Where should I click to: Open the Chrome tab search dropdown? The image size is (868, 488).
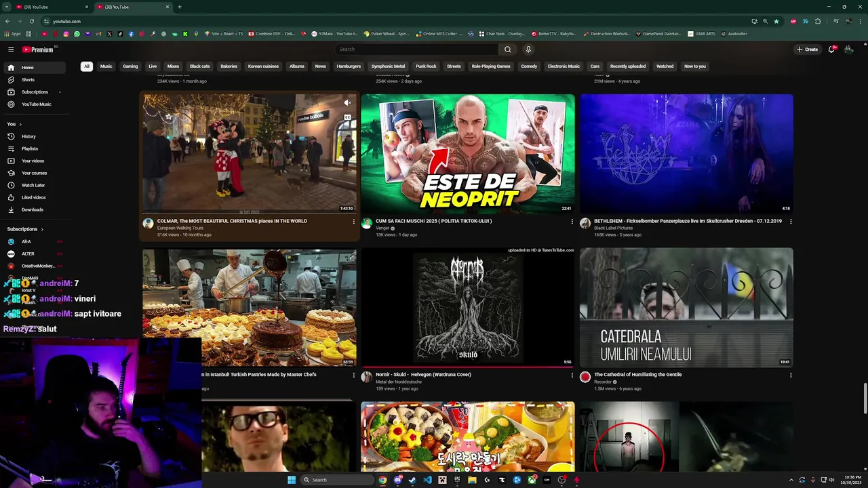[7, 7]
